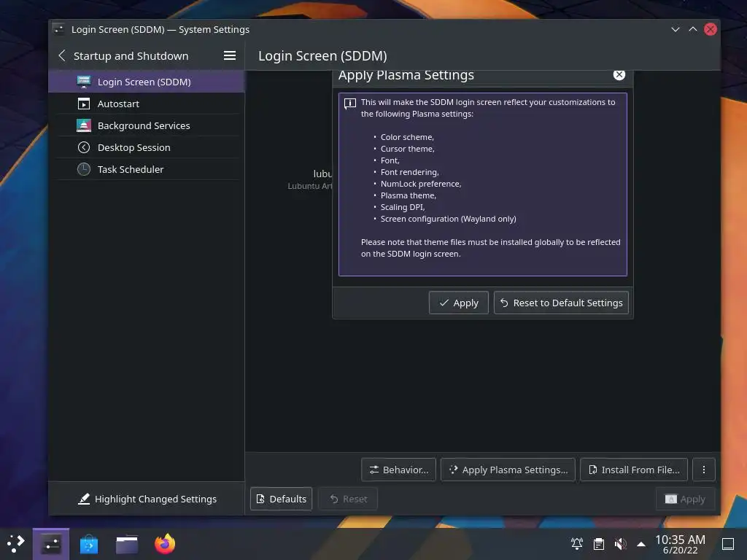Maximize the System Settings window
Viewport: 747px width, 560px height.
coord(693,29)
